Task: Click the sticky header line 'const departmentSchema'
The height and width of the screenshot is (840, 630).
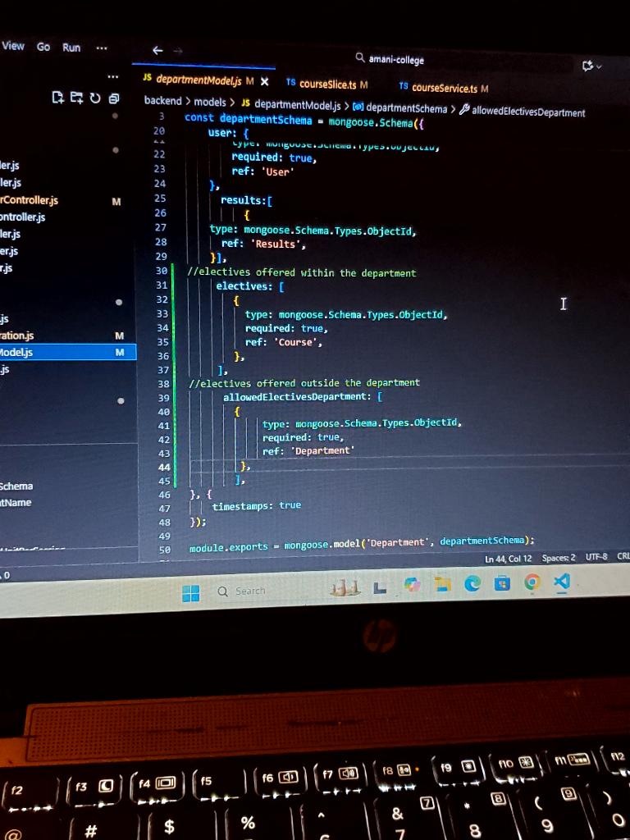Action: [304, 120]
